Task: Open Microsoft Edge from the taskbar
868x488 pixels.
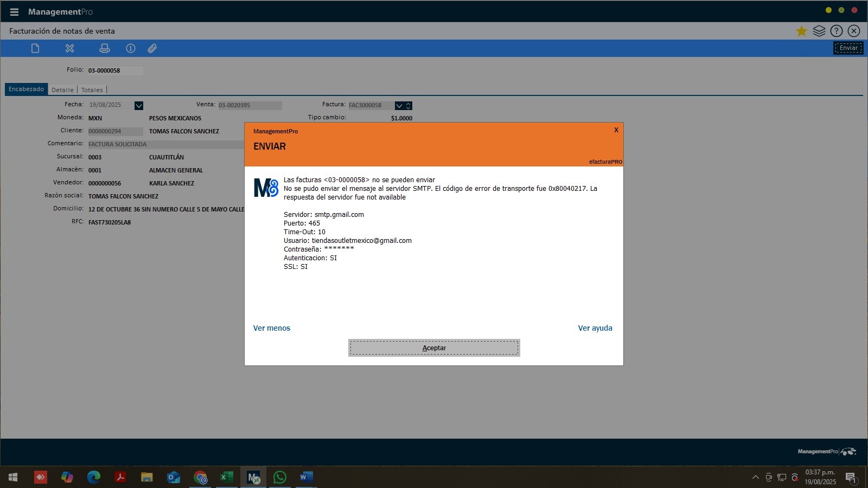Action: coord(94,477)
